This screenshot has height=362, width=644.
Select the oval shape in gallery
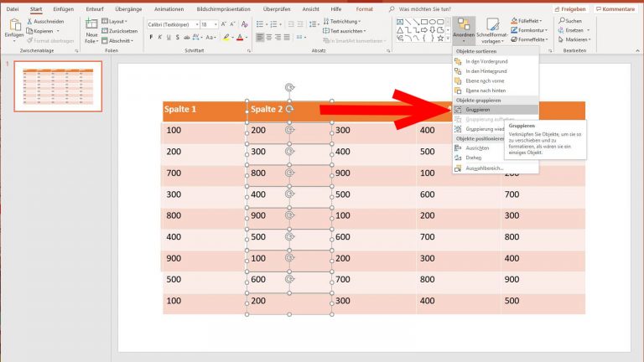tap(432, 22)
